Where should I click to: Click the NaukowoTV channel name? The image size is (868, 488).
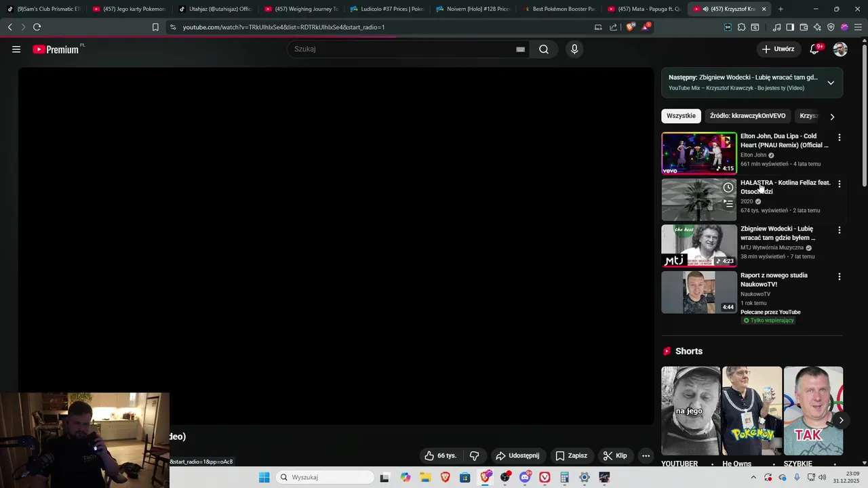pyautogui.click(x=755, y=294)
